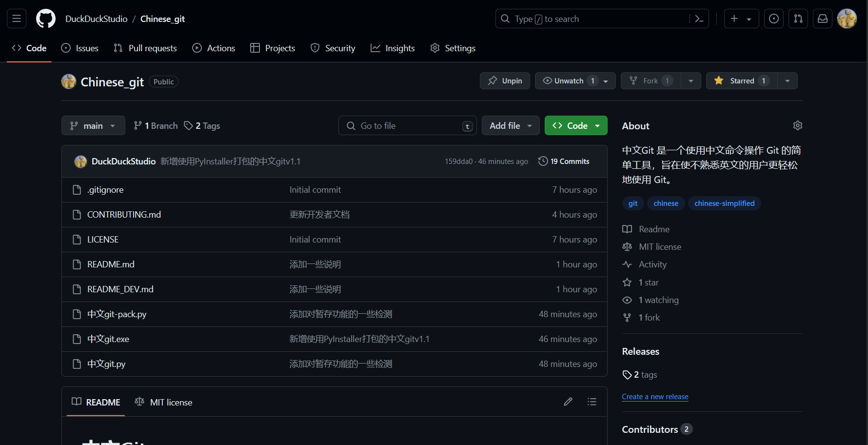The width and height of the screenshot is (868, 445).
Task: Expand the create new plus dropdown
Action: [741, 19]
